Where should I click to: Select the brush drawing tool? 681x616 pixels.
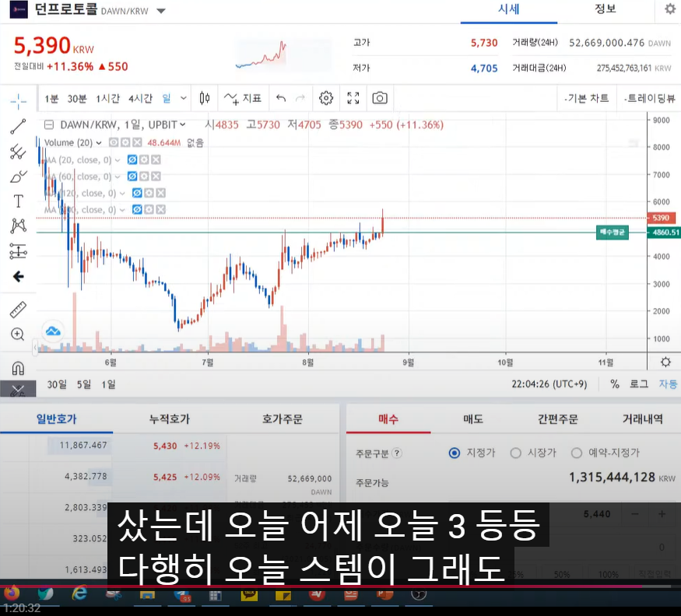pos(18,177)
